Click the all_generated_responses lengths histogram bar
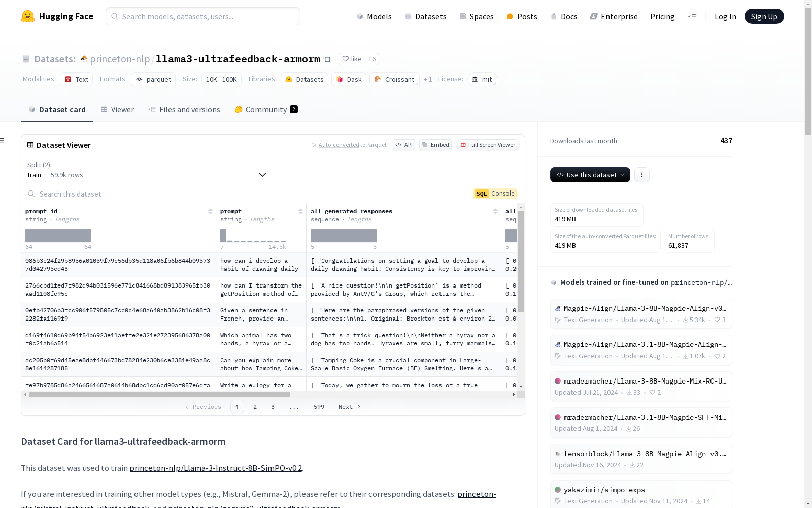Viewport: 812px width, 508px height. coord(344,235)
